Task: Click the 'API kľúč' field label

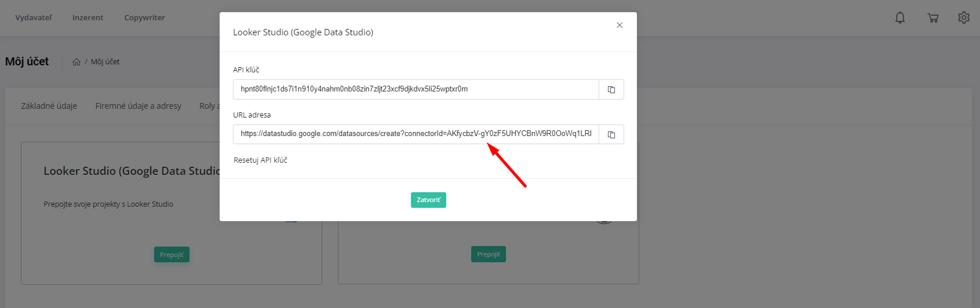Action: (246, 70)
